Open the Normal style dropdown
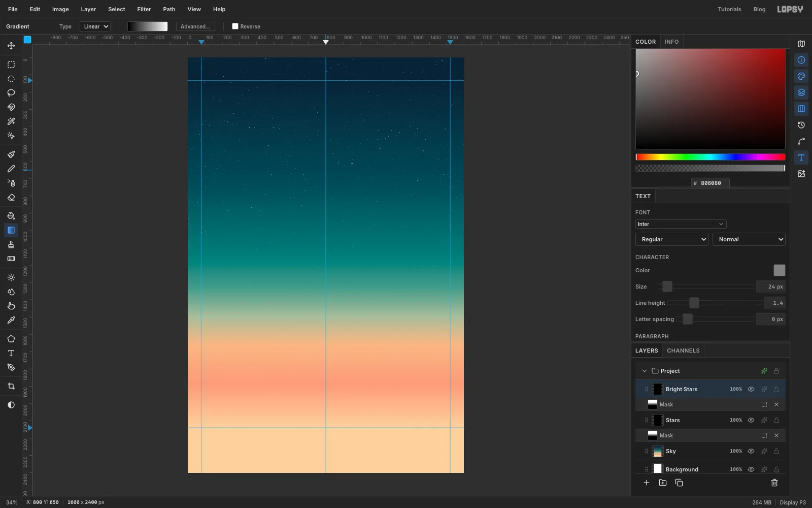 coord(749,239)
